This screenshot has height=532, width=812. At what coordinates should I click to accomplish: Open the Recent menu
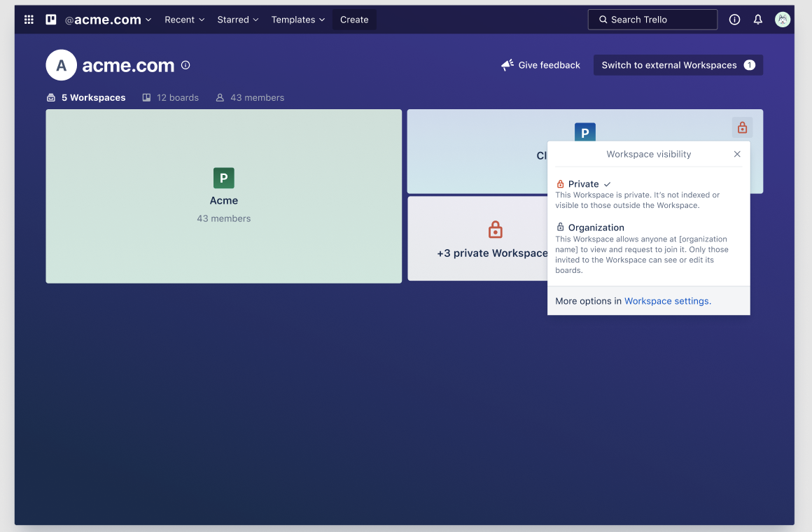click(x=184, y=20)
